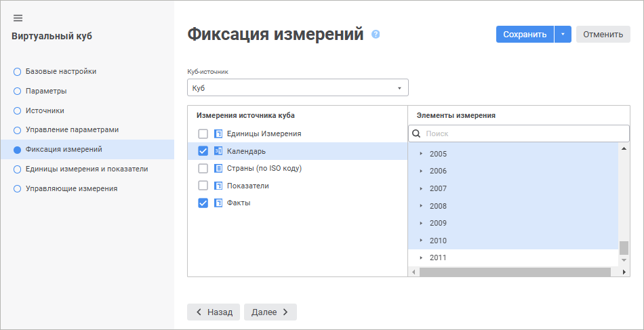Check the Единицы Измерения checkbox

tap(203, 134)
